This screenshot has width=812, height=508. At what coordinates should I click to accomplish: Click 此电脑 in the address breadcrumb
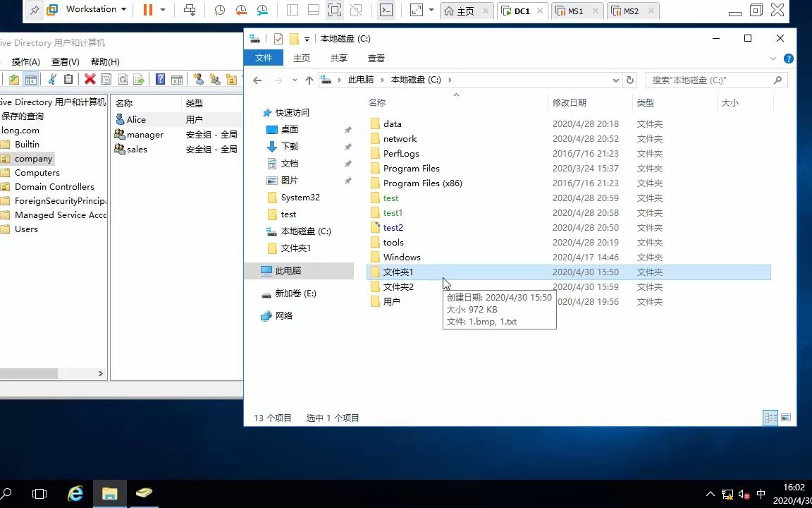pyautogui.click(x=360, y=80)
